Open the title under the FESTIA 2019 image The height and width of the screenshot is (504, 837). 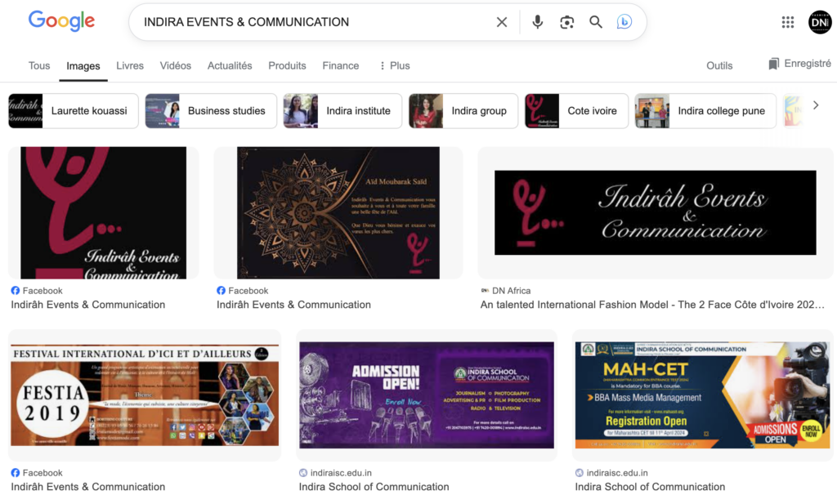coord(88,487)
